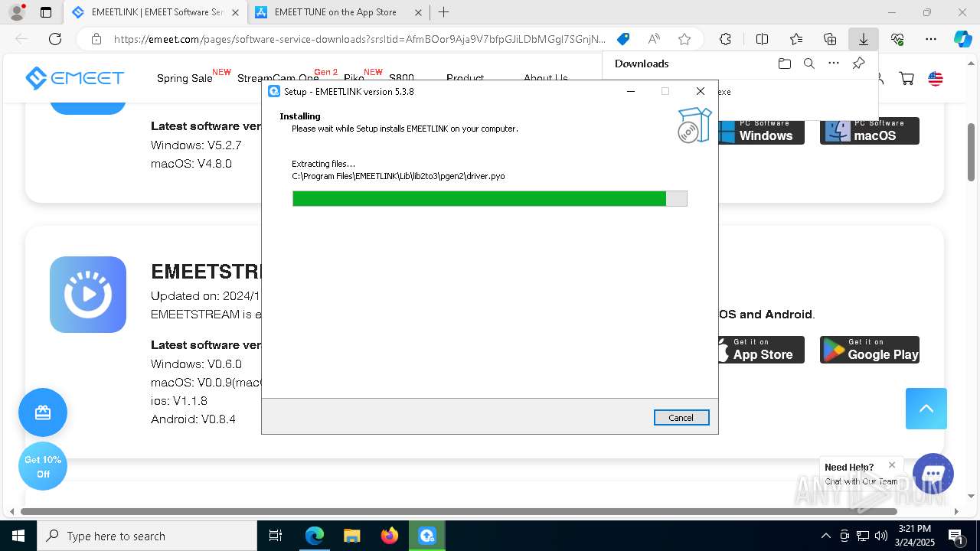Viewport: 980px width, 551px height.
Task: Open the chat support bubble
Action: [x=933, y=473]
